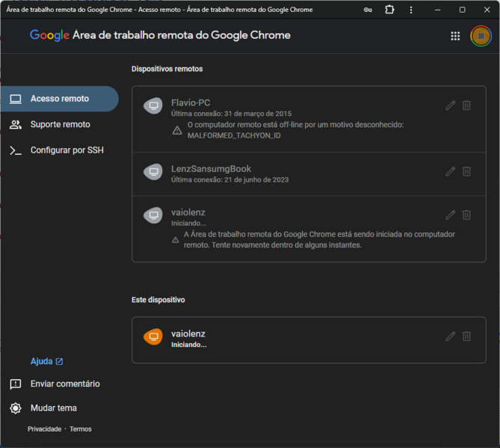Viewport: 500px width, 448px height.
Task: Open the Privacidade link
Action: click(x=44, y=429)
